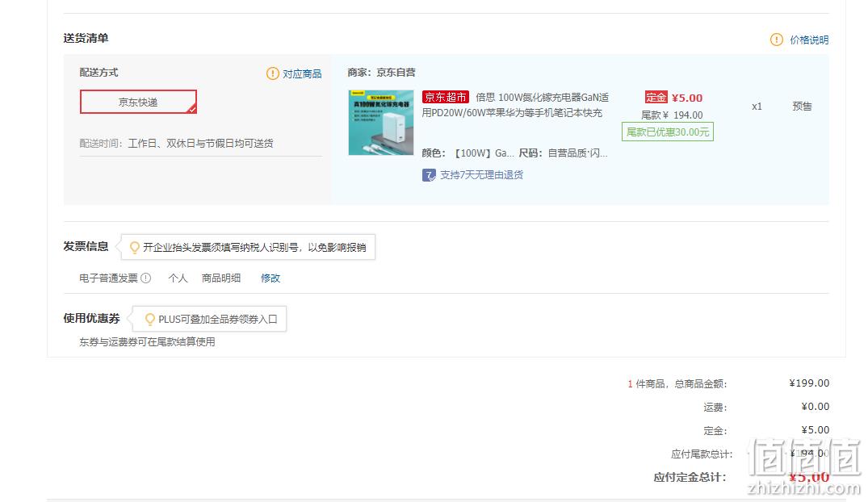Click the 尾款已优惠30.00元 tag
This screenshot has width=868, height=502.
tap(668, 132)
